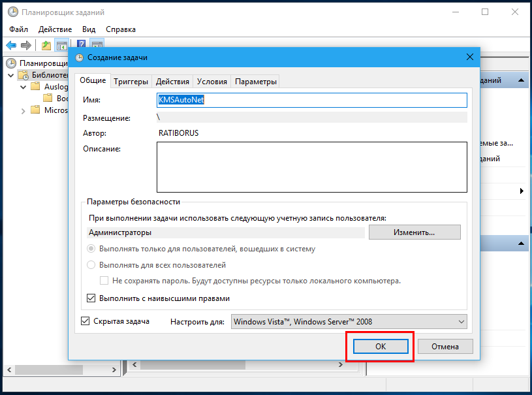
Task: Toggle 'Не сохранять пароль' checkbox
Action: 104,281
